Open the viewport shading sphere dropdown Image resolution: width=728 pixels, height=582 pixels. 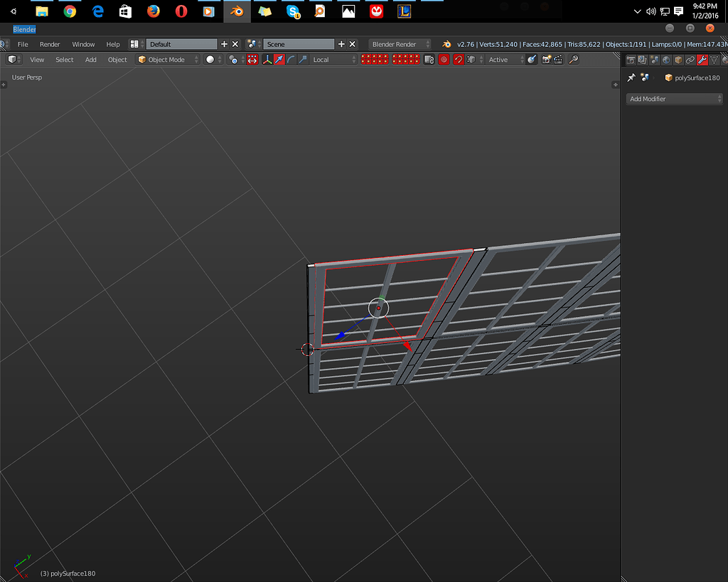213,60
